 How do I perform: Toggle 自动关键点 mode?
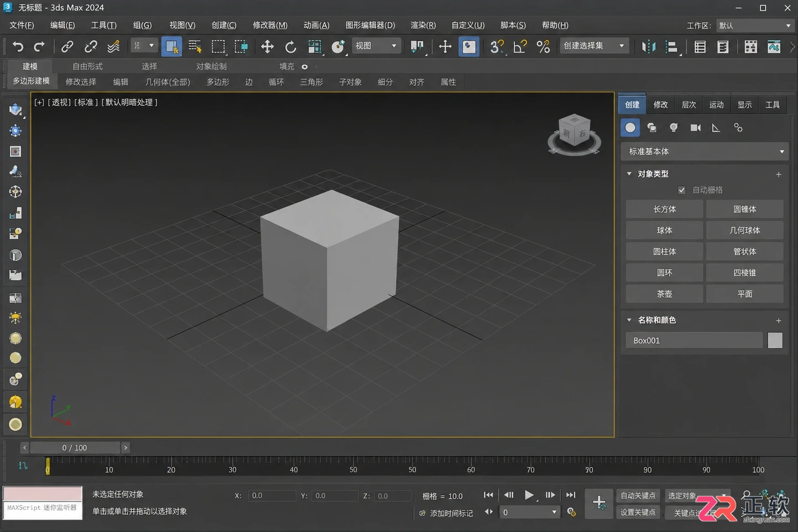[x=638, y=495]
